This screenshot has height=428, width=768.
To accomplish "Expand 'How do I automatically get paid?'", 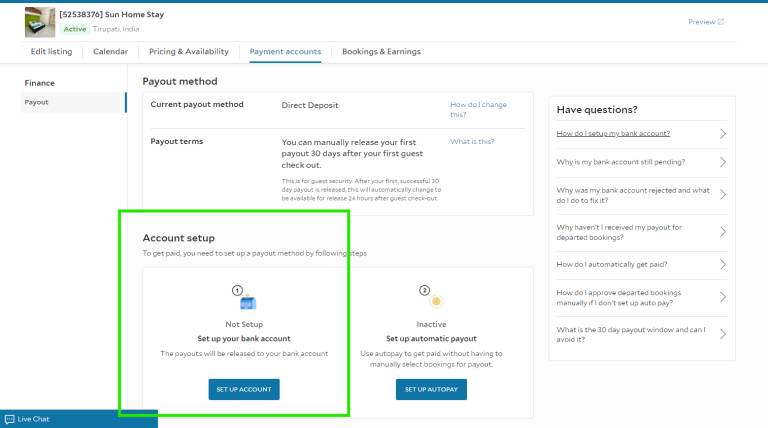I will [x=642, y=264].
